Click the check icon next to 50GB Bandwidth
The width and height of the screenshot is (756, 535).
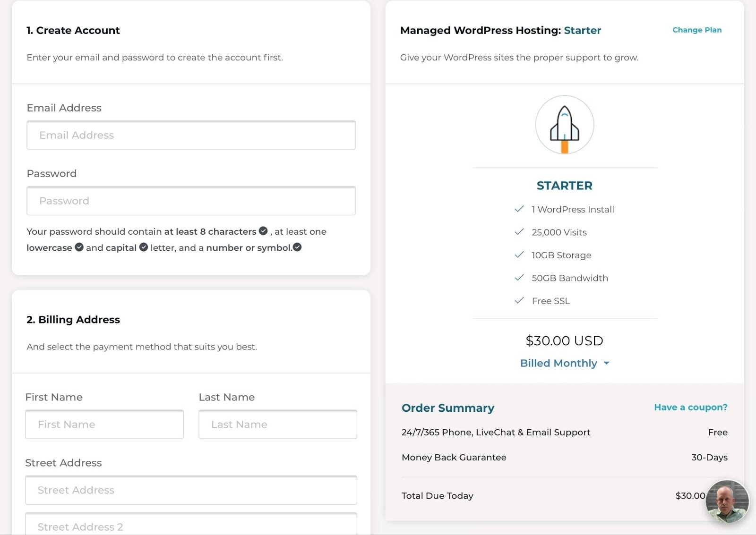(519, 277)
